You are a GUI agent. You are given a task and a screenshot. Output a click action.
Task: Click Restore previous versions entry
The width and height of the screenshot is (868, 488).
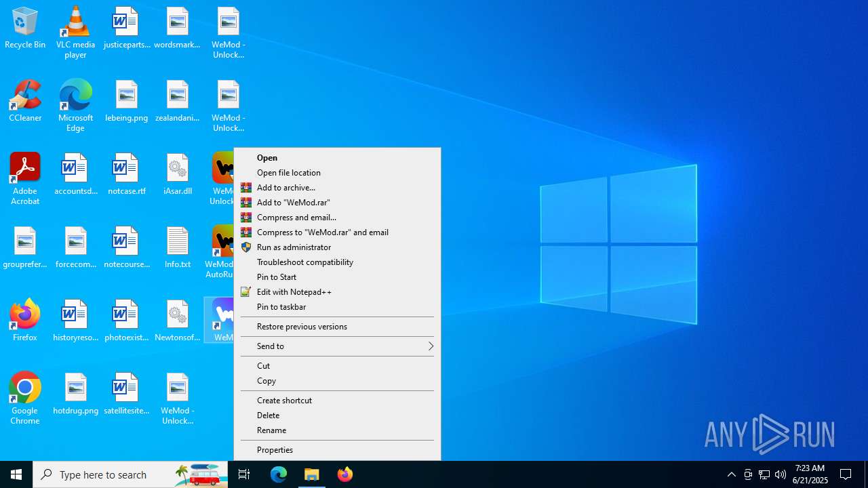(337, 327)
